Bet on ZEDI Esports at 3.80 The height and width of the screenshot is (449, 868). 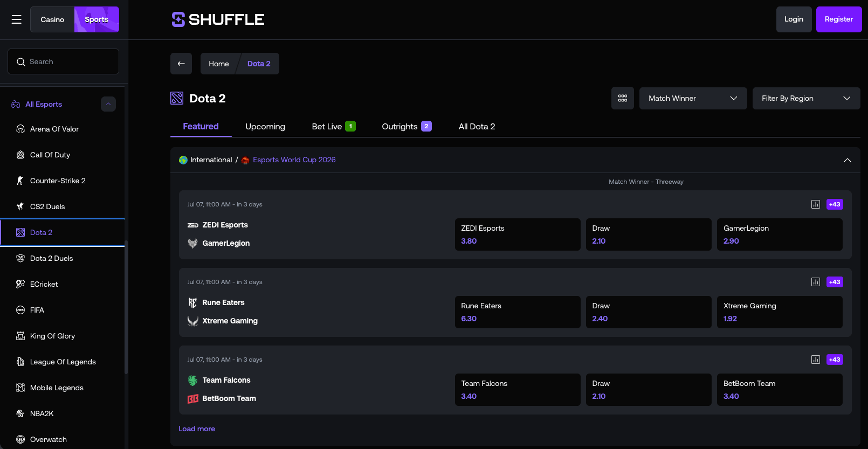click(x=518, y=234)
